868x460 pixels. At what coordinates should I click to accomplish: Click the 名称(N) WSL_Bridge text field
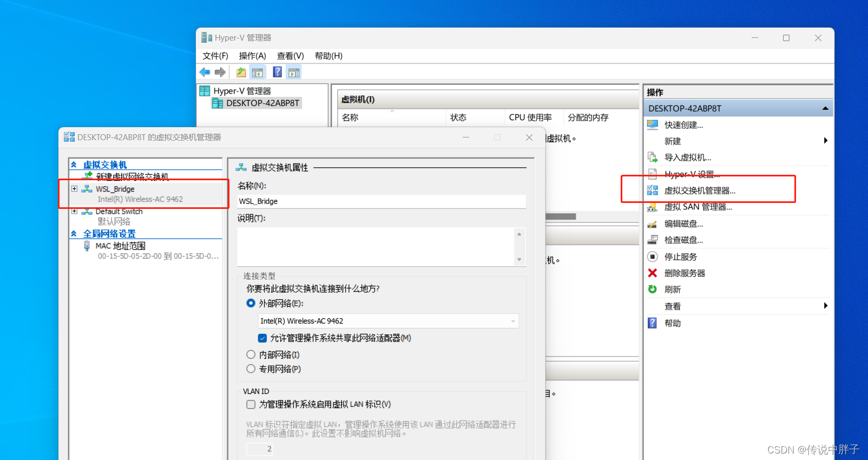point(382,201)
